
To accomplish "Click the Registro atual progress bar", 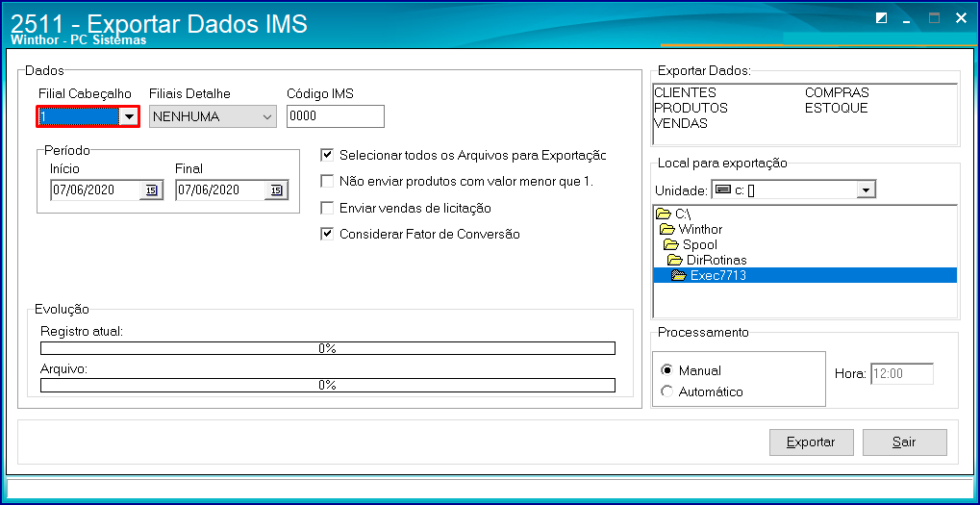I will 328,348.
